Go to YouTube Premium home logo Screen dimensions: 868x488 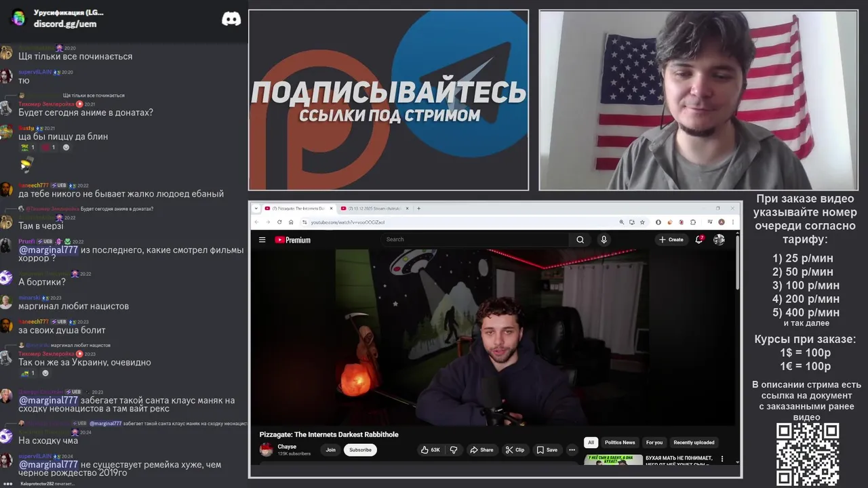292,239
